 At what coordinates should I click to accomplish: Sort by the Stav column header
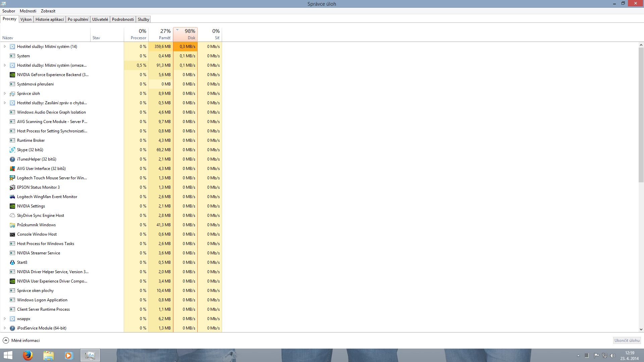[x=107, y=35]
